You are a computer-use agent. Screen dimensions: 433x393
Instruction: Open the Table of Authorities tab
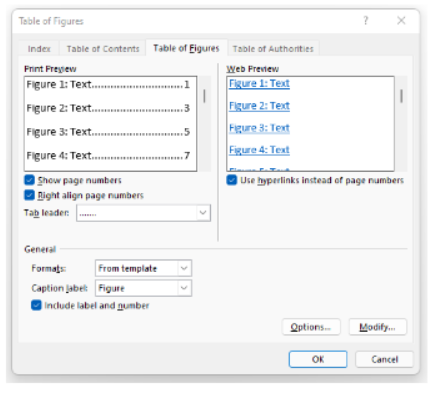pyautogui.click(x=273, y=49)
